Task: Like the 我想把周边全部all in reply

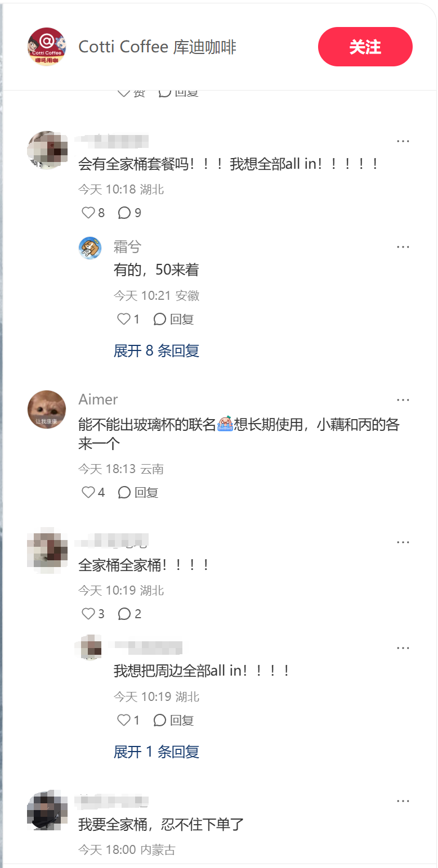Action: [128, 720]
